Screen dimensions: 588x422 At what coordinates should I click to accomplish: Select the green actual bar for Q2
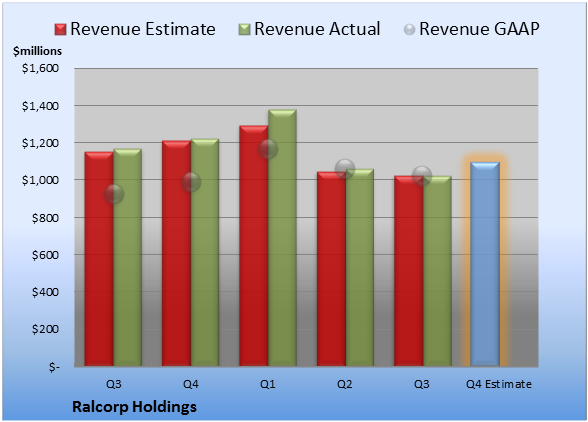click(x=360, y=267)
